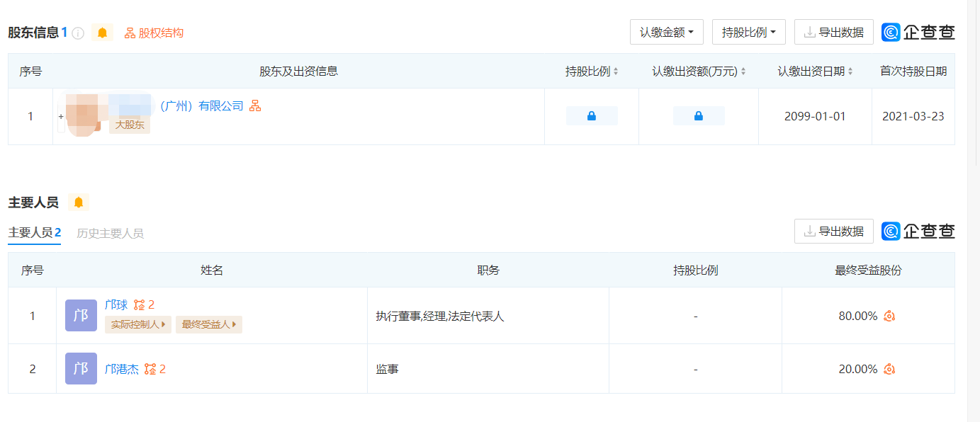Image resolution: width=980 pixels, height=422 pixels.
Task: Open the 持股比例 filter dropdown
Action: point(748,32)
